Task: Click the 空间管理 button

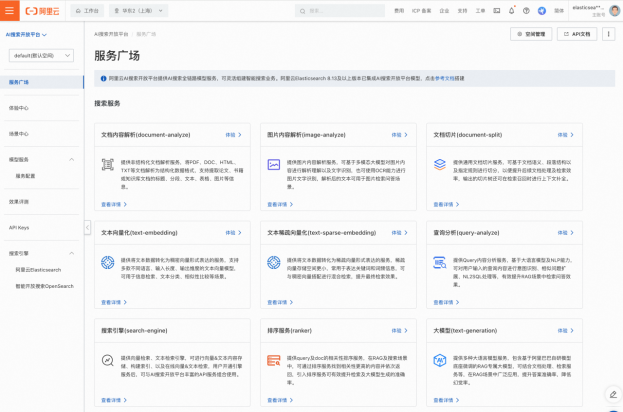Action: click(531, 34)
